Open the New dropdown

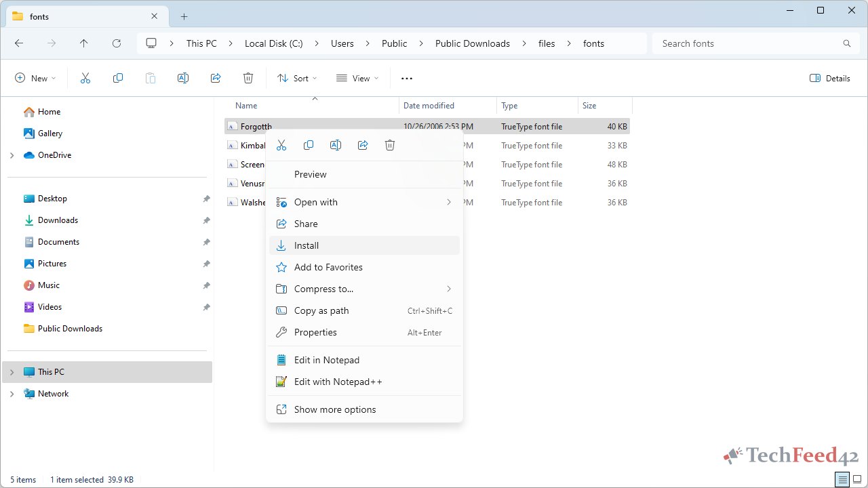[35, 78]
